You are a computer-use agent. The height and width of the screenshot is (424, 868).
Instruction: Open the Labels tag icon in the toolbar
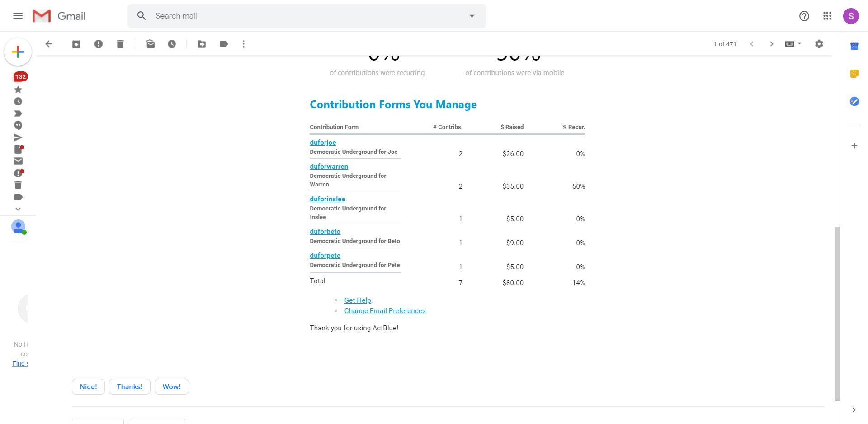[x=224, y=44]
